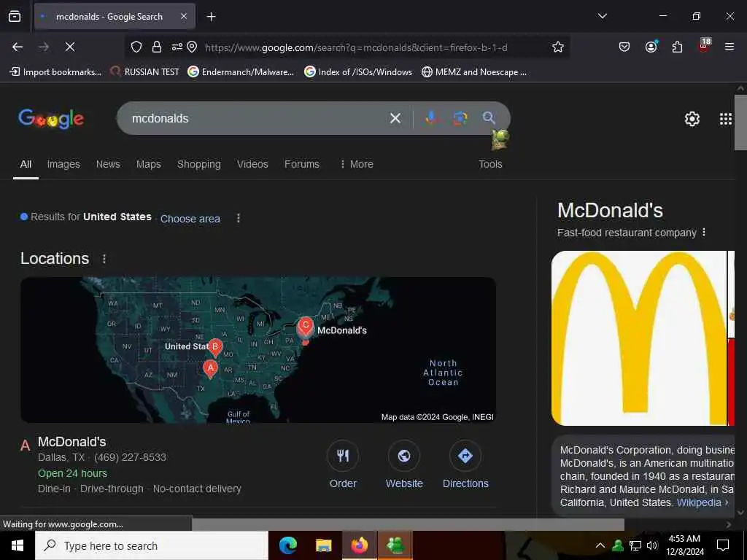
Task: Open File Explorer from taskbar
Action: (x=323, y=545)
